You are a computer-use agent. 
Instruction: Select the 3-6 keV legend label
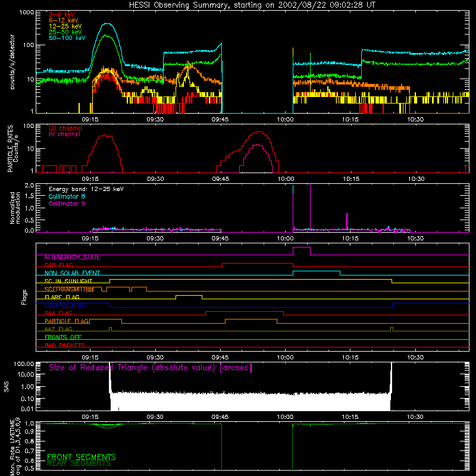coord(62,14)
